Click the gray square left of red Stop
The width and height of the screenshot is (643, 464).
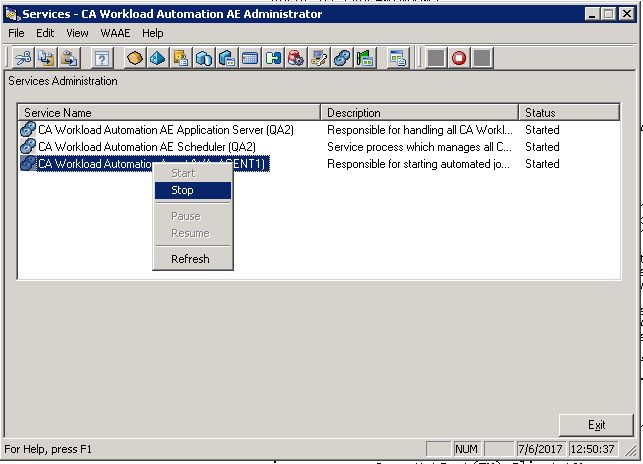pos(436,58)
